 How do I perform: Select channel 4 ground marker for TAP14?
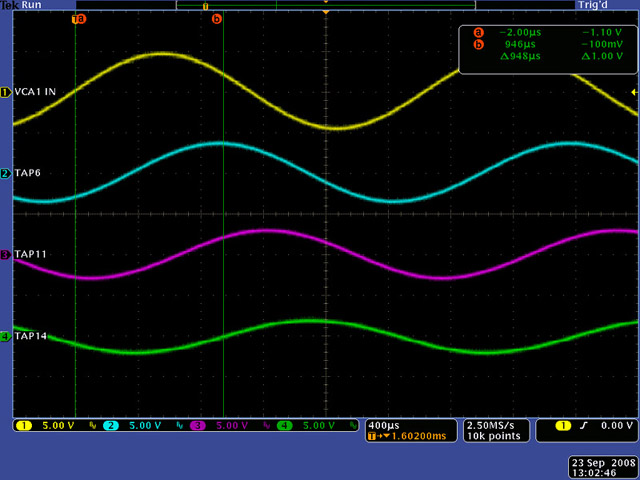pos(5,336)
